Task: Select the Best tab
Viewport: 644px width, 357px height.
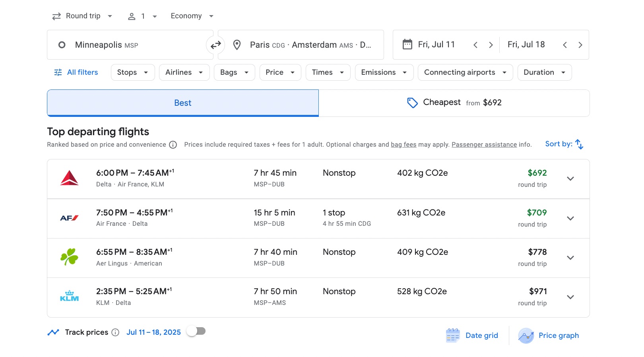Action: 183,103
